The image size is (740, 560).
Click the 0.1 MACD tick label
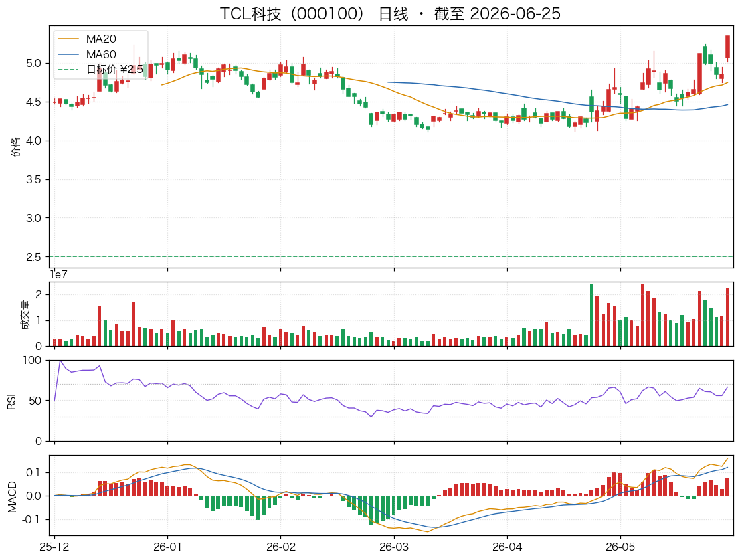(x=33, y=473)
